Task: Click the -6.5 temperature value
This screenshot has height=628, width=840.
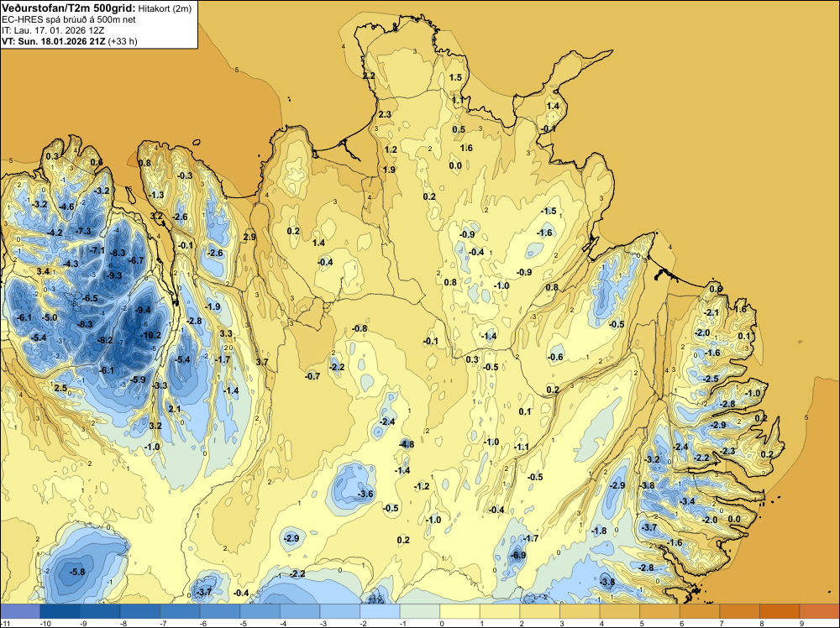Action: pyautogui.click(x=90, y=298)
